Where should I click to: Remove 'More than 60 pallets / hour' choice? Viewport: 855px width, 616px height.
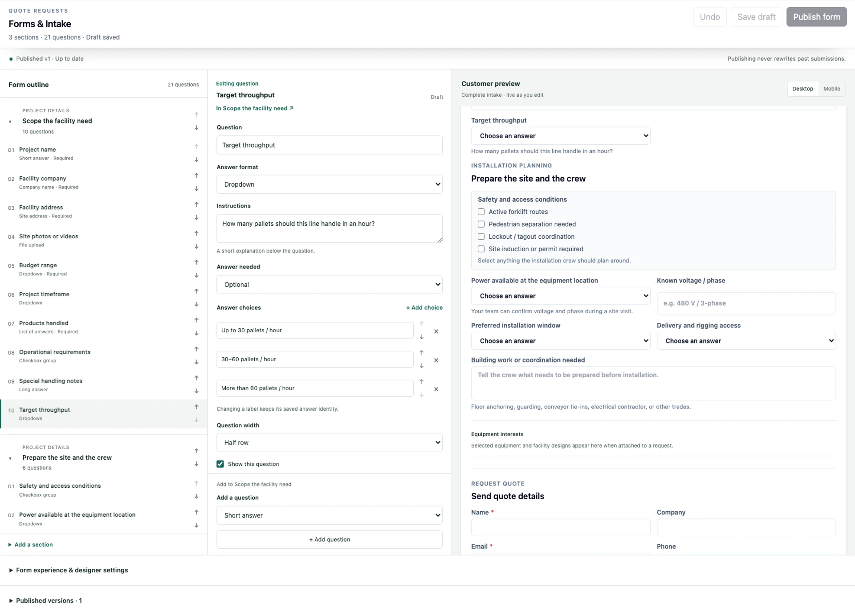tap(436, 389)
